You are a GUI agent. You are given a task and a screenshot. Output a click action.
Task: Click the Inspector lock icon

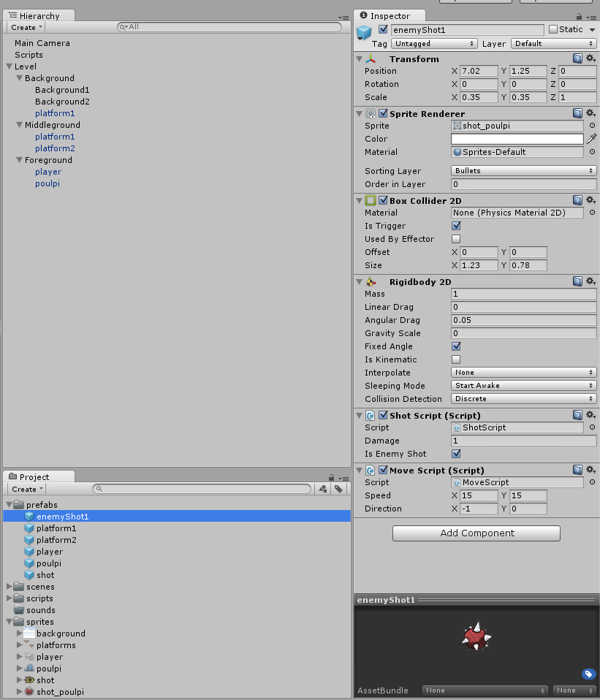pyautogui.click(x=579, y=17)
